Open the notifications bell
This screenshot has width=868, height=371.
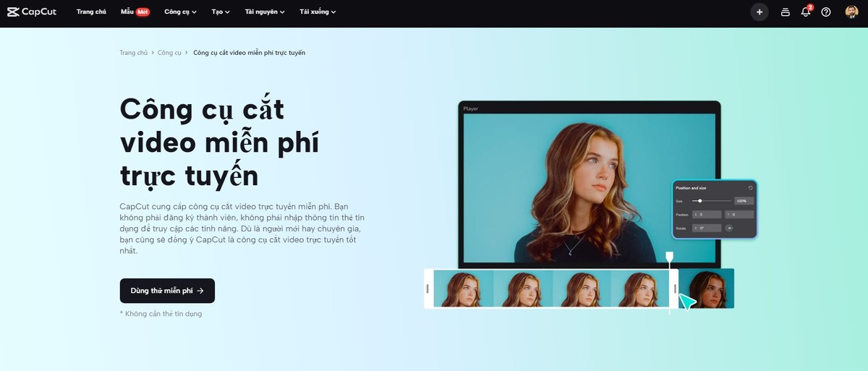806,12
